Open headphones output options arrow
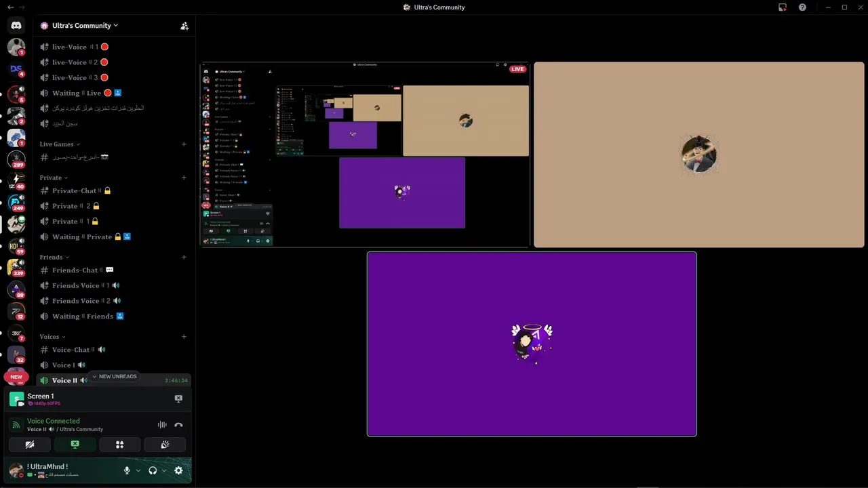This screenshot has height=488, width=868. pyautogui.click(x=164, y=470)
